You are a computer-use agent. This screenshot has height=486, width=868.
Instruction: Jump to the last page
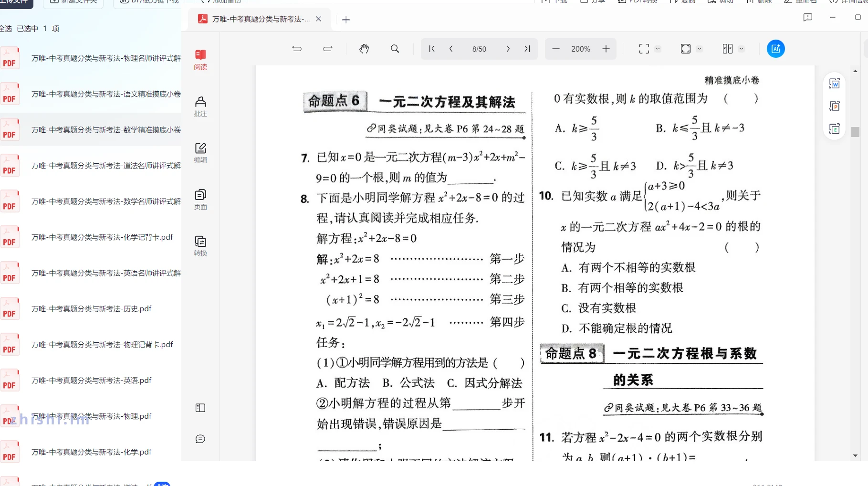coord(527,49)
